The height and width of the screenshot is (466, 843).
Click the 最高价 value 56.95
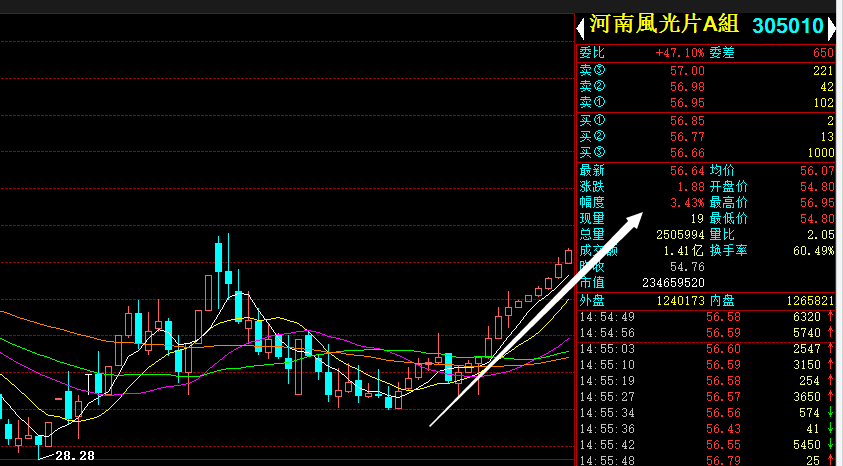817,203
